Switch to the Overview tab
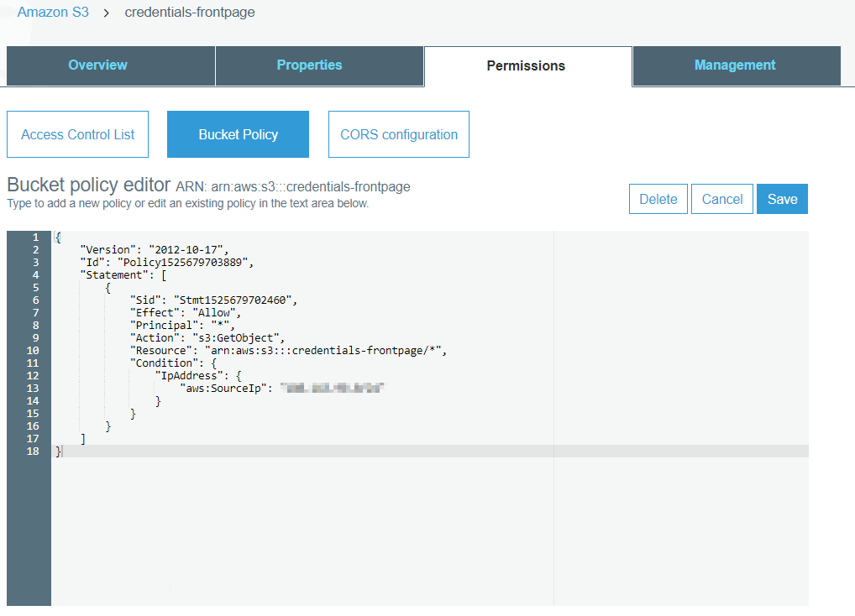The height and width of the screenshot is (616, 855). 98,65
